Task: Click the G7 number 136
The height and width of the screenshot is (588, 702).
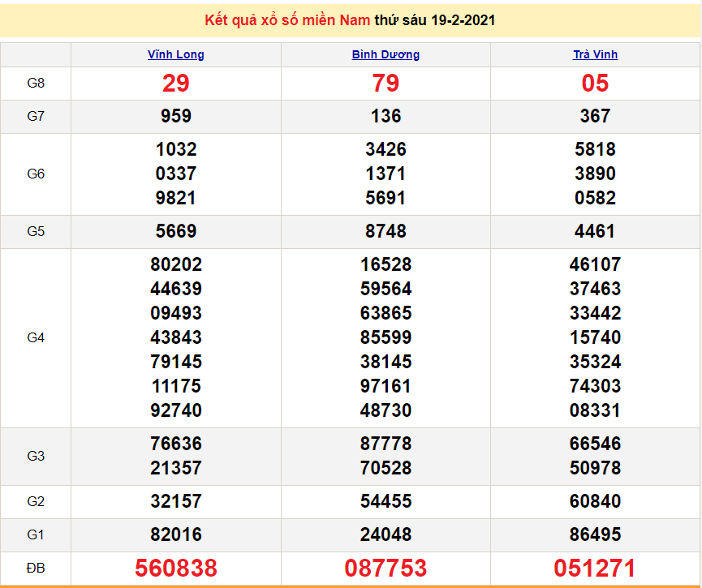Action: (x=385, y=116)
